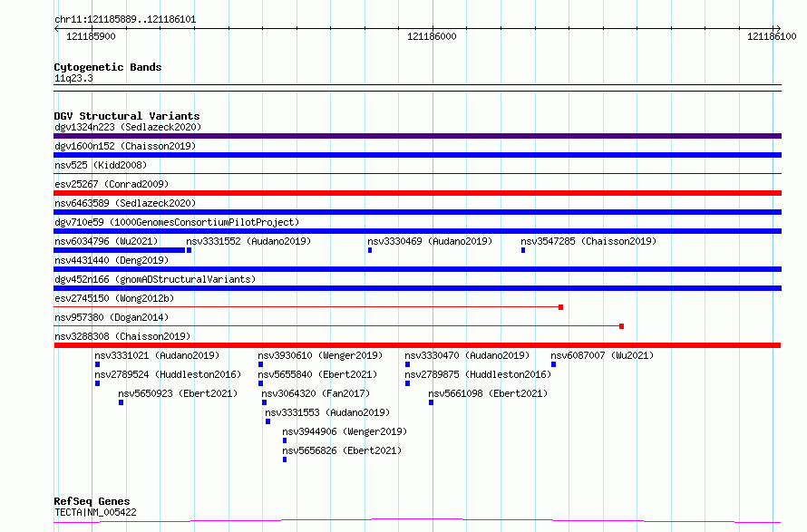Select the blue marker under nsv3064320
The width and height of the screenshot is (807, 532).
click(x=264, y=402)
